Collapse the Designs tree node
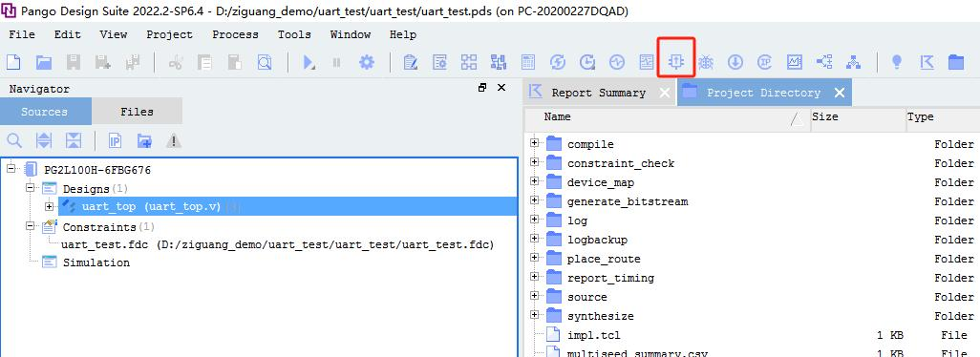This screenshot has height=357, width=980. coord(30,187)
